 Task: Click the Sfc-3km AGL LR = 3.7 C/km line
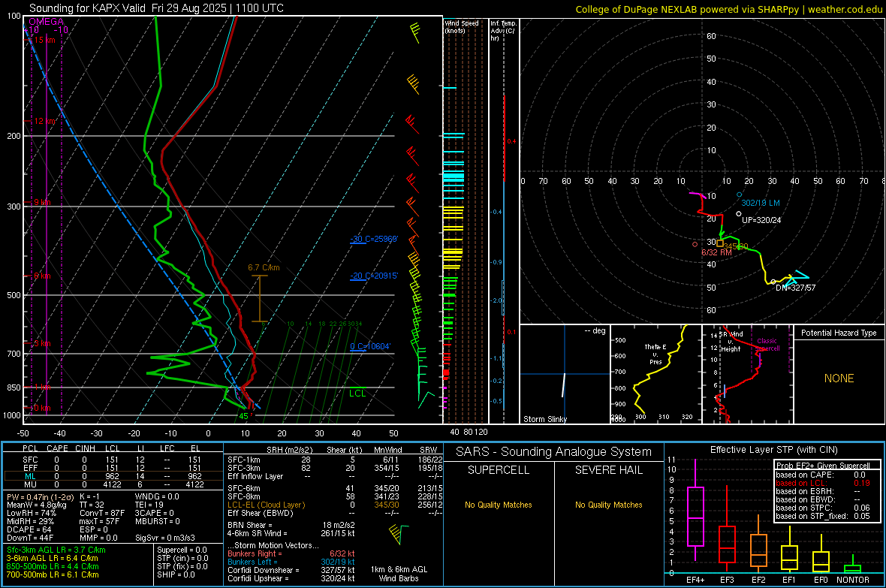(x=56, y=550)
